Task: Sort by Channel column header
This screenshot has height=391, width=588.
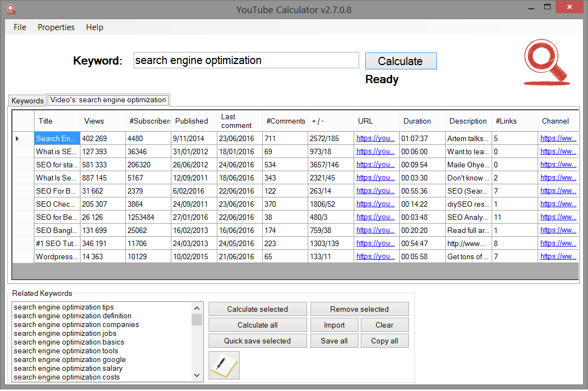Action: coord(558,121)
